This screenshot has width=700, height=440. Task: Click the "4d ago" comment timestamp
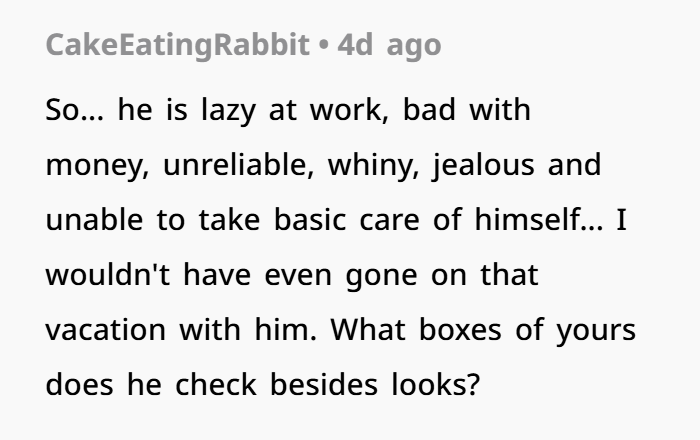click(389, 47)
